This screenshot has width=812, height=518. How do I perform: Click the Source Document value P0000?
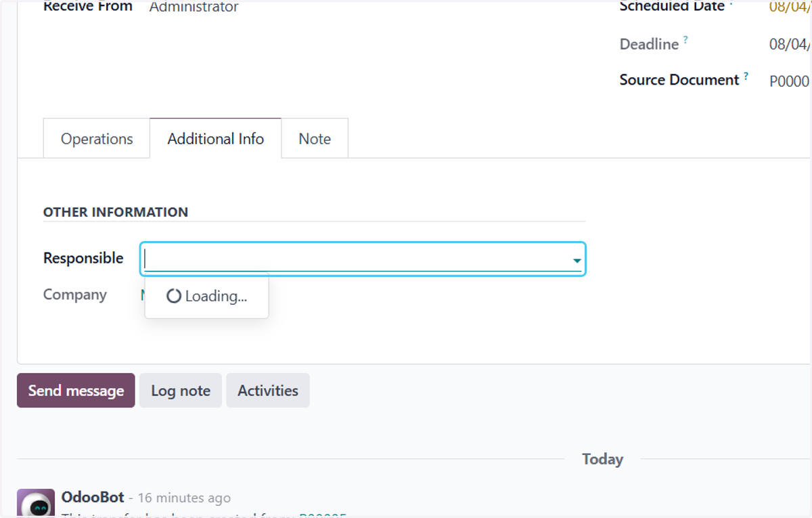point(790,81)
